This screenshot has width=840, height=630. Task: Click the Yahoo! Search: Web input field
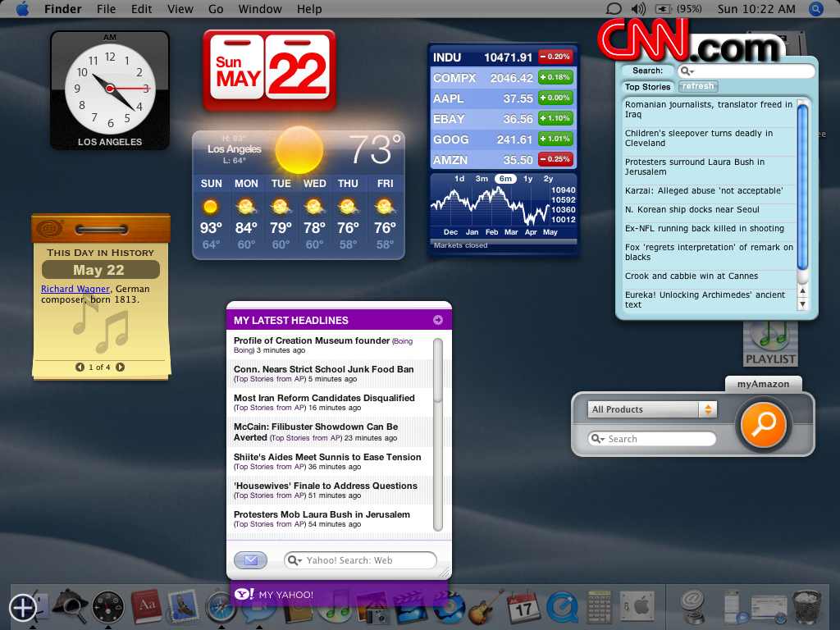click(x=360, y=560)
